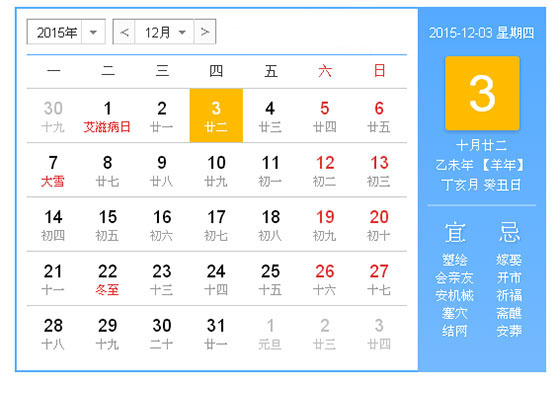Select greyed January 1 元旦
Screen dimensions: 560x420
click(x=270, y=333)
